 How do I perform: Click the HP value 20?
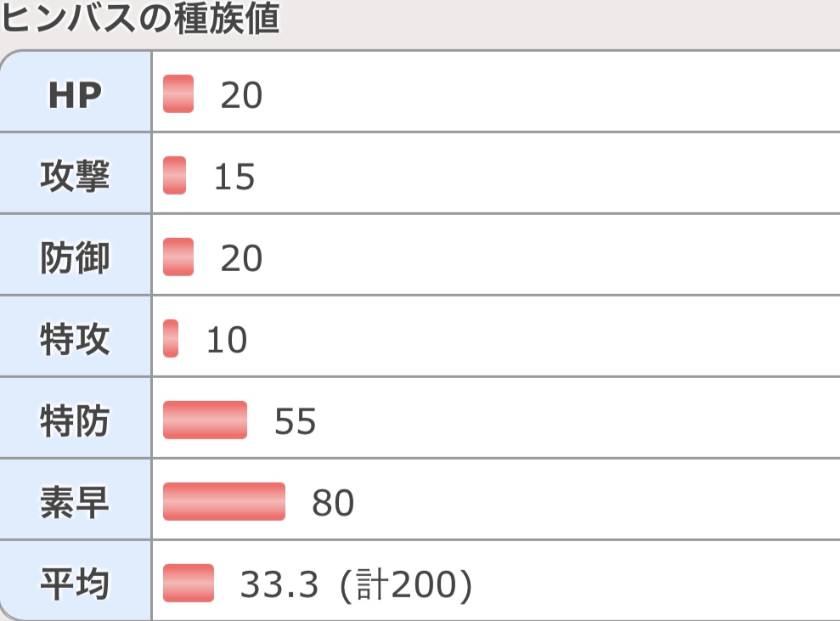pyautogui.click(x=241, y=95)
